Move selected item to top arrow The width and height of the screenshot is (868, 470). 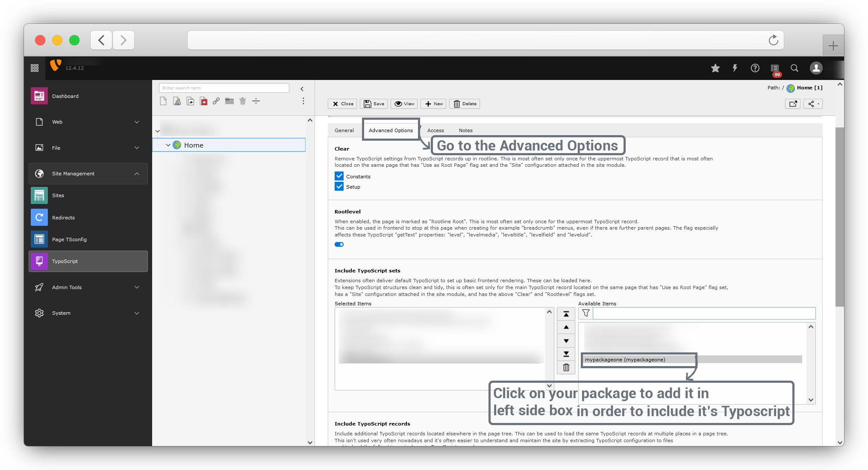[566, 314]
